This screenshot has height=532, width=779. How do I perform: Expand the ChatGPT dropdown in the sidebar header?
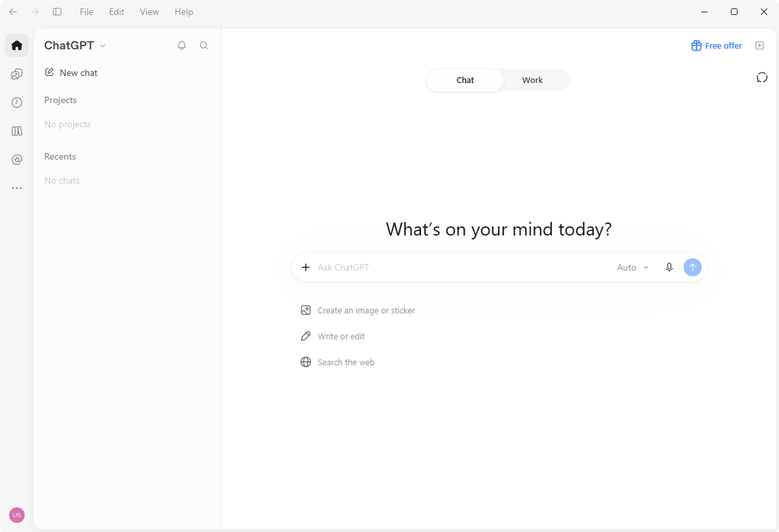(x=75, y=45)
